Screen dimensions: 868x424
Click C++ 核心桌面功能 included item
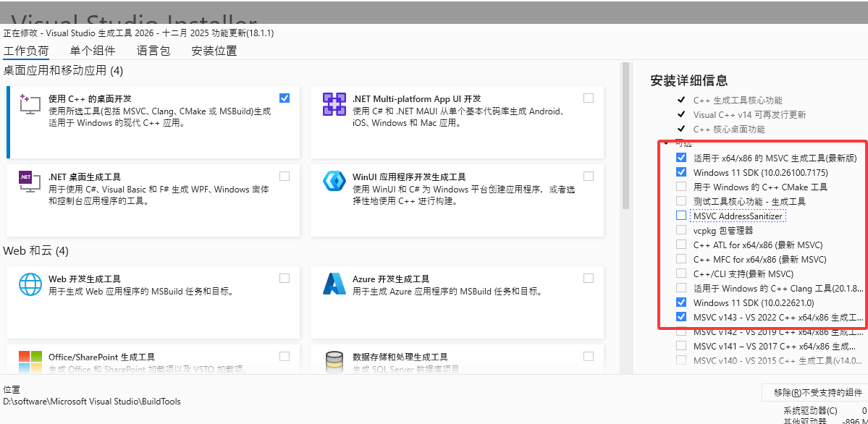729,129
